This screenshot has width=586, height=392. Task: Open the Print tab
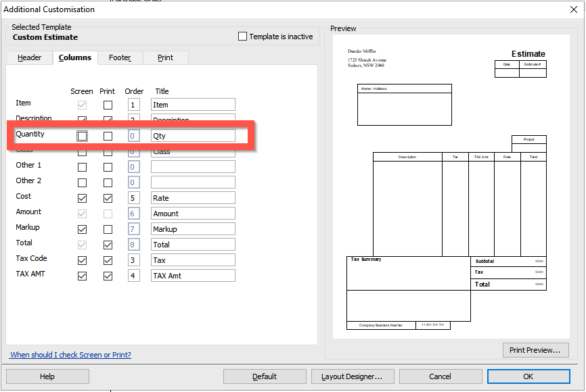click(x=165, y=57)
